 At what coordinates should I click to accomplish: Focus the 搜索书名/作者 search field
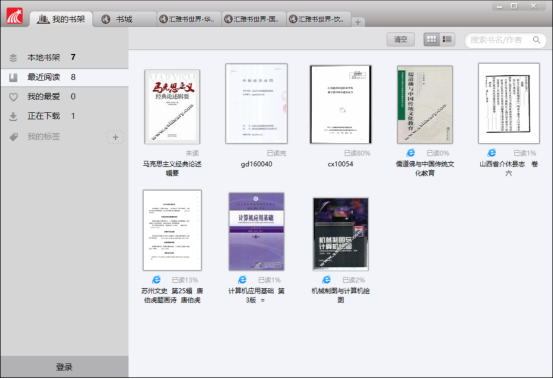pyautogui.click(x=505, y=40)
